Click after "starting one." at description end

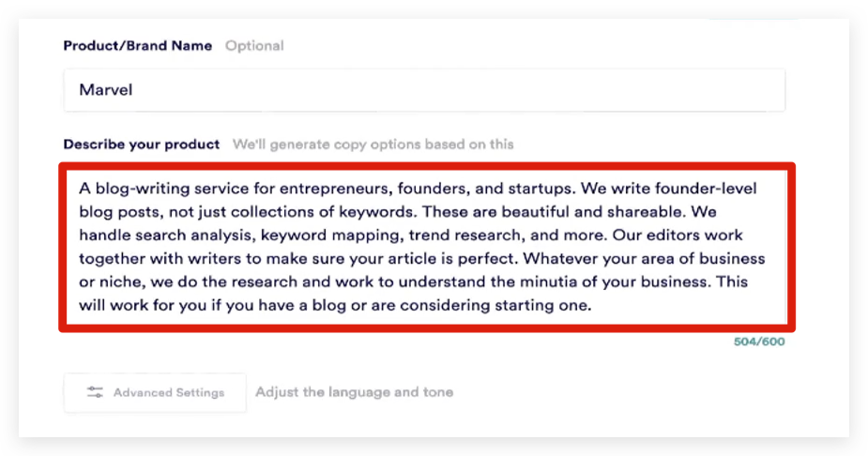[x=593, y=306]
